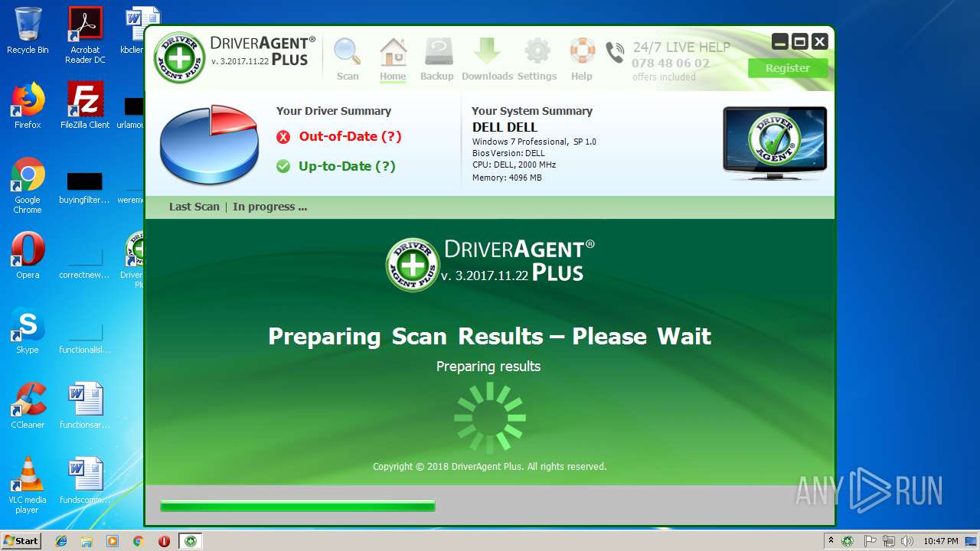Click the Out-of-Date (?) link
This screenshot has width=980, height=551.
350,136
